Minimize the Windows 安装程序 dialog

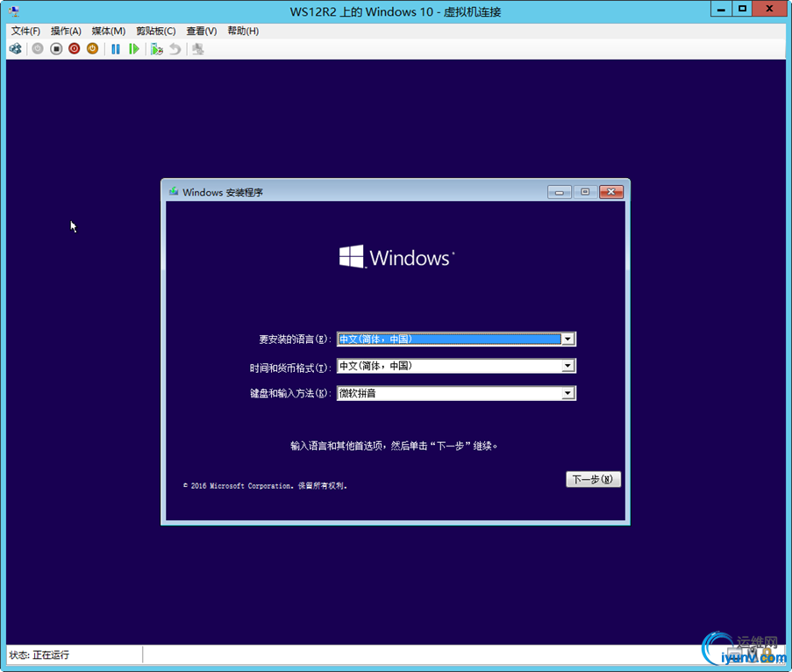click(560, 192)
